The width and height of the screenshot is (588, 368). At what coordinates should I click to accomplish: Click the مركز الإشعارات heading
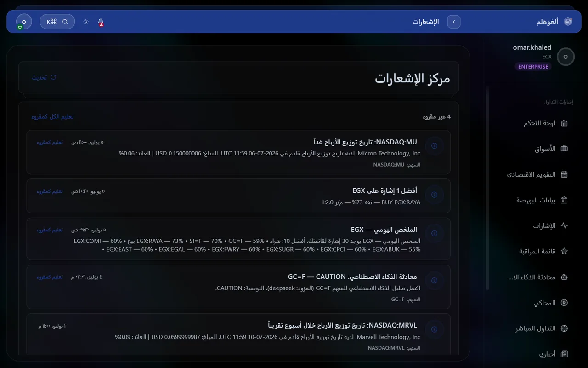pos(413,78)
